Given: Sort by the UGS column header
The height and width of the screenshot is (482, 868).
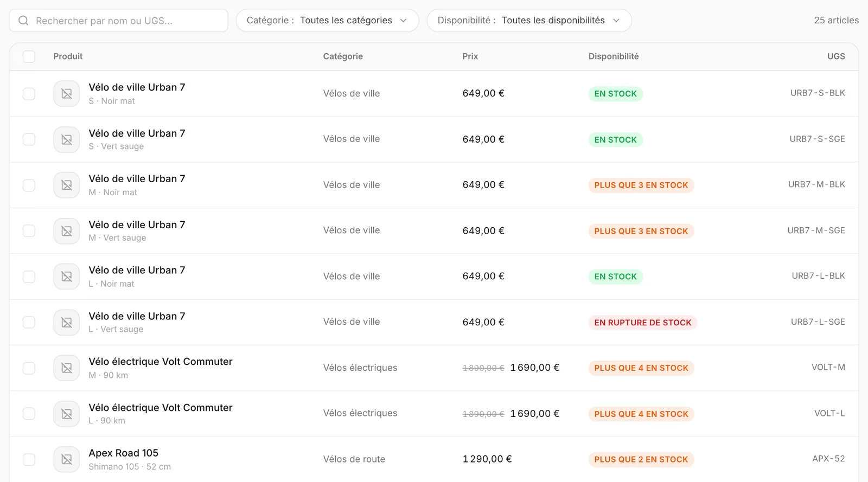Looking at the screenshot, I should tap(836, 56).
